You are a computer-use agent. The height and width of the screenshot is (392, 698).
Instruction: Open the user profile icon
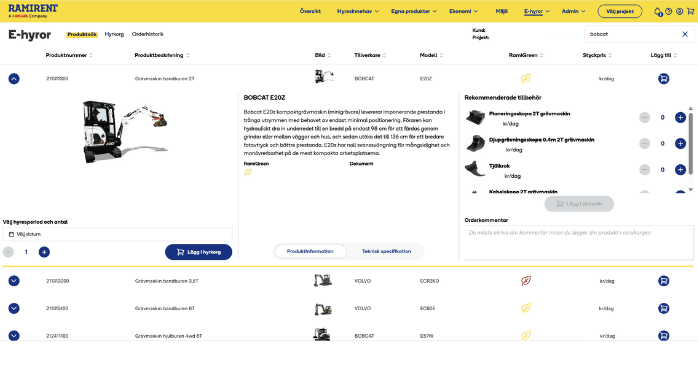tap(679, 12)
